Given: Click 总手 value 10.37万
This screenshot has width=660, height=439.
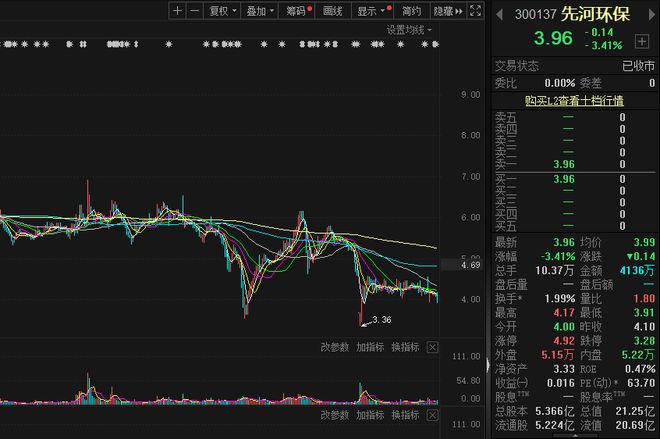Looking at the screenshot, I should [555, 270].
